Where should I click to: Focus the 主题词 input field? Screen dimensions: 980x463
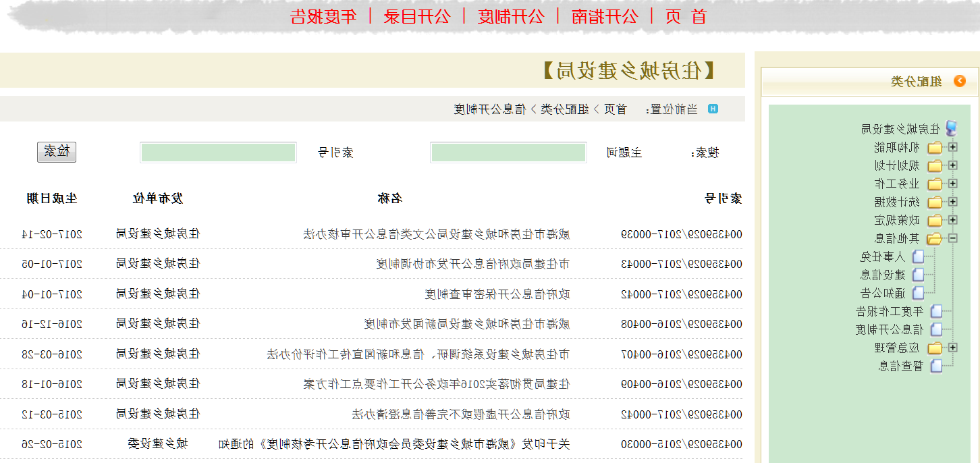(x=508, y=153)
